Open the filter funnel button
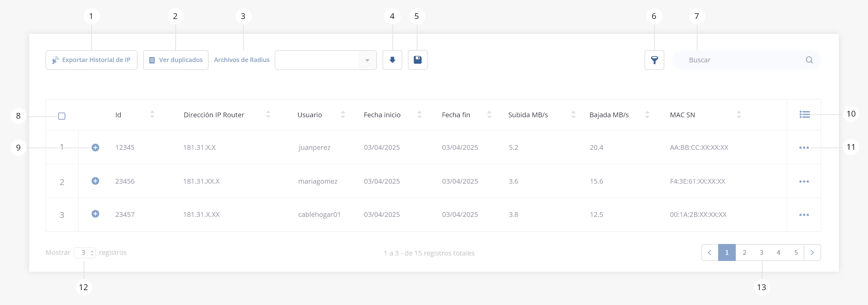This screenshot has height=305, width=868. click(x=654, y=60)
